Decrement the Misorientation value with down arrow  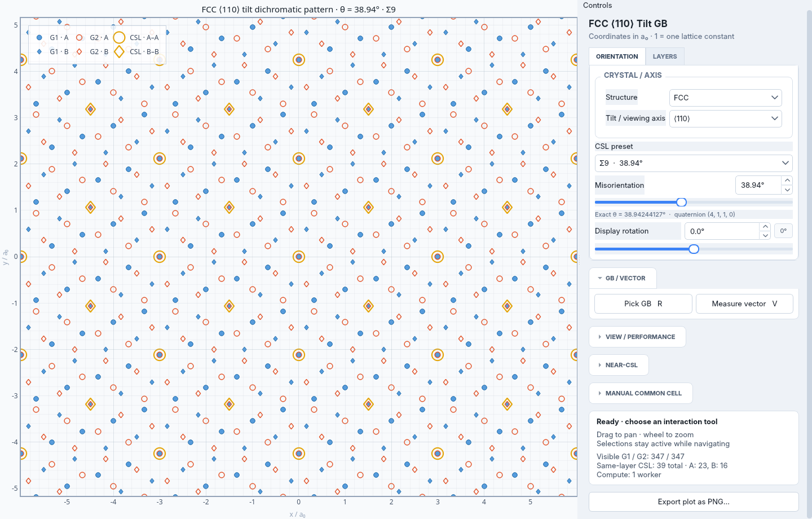point(787,190)
